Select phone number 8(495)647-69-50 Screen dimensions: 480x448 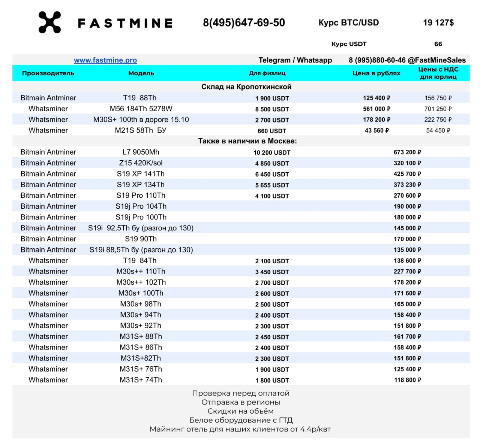(244, 23)
